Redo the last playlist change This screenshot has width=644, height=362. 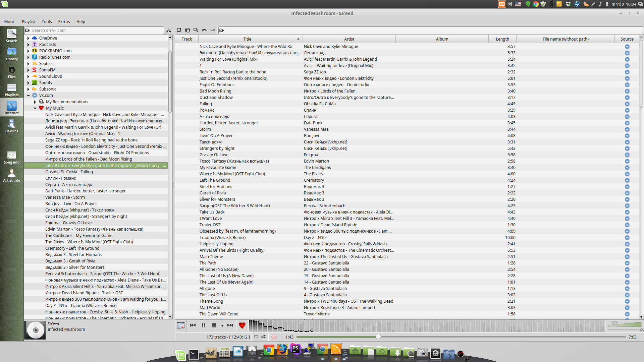point(212,30)
